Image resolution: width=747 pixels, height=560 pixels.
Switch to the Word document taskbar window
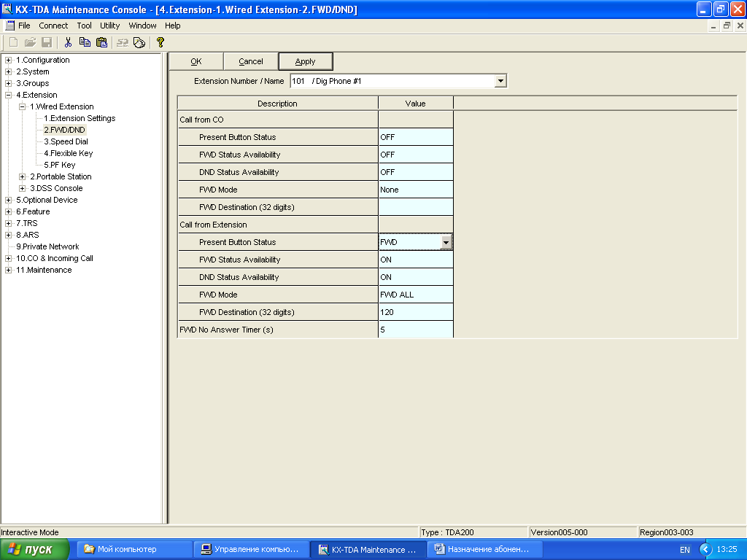click(484, 550)
